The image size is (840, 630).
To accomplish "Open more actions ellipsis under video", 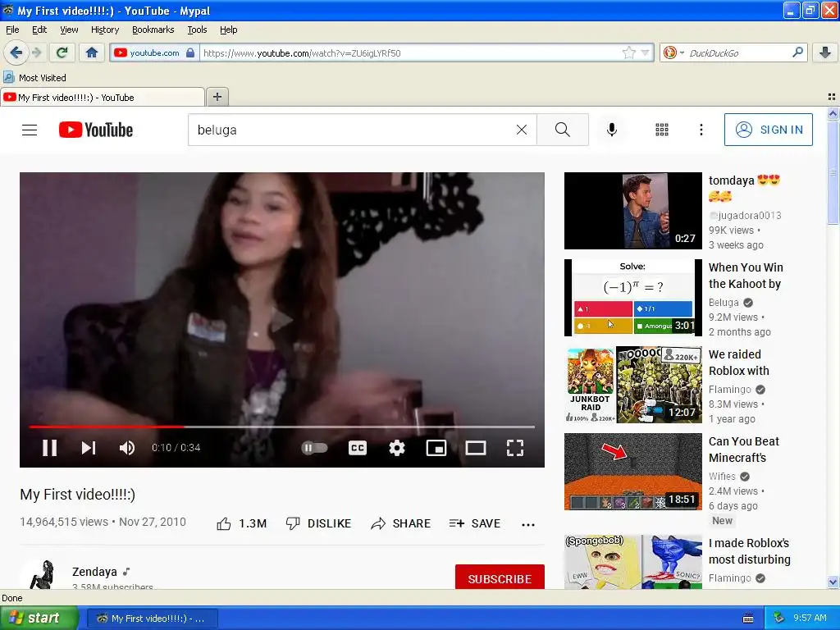I will 528,524.
